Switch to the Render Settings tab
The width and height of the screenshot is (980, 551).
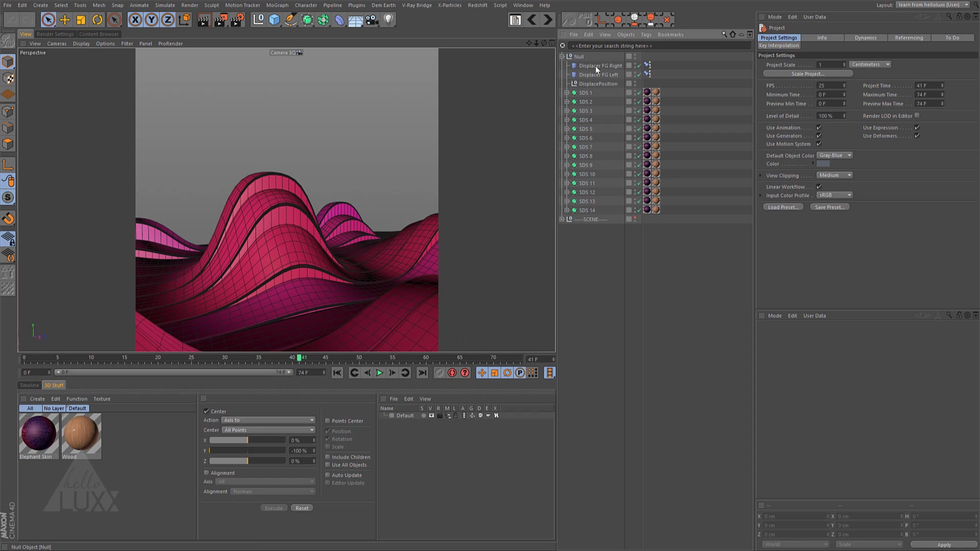pos(55,34)
